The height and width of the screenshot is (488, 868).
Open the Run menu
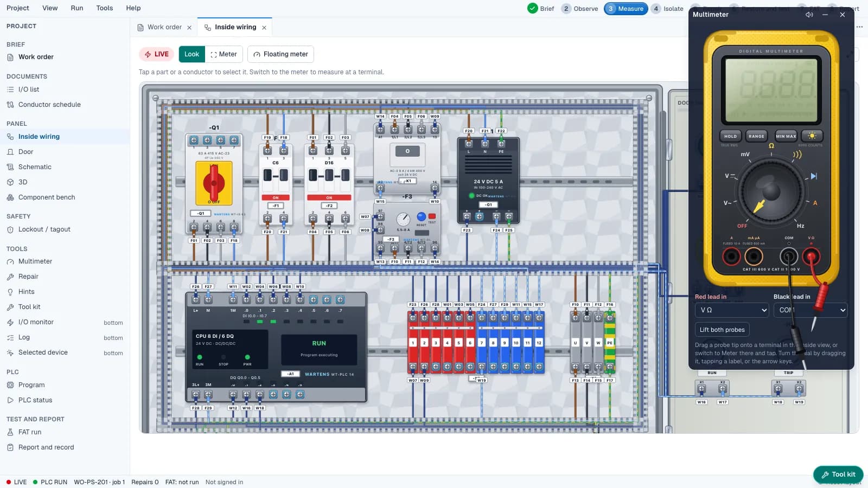pyautogui.click(x=77, y=8)
